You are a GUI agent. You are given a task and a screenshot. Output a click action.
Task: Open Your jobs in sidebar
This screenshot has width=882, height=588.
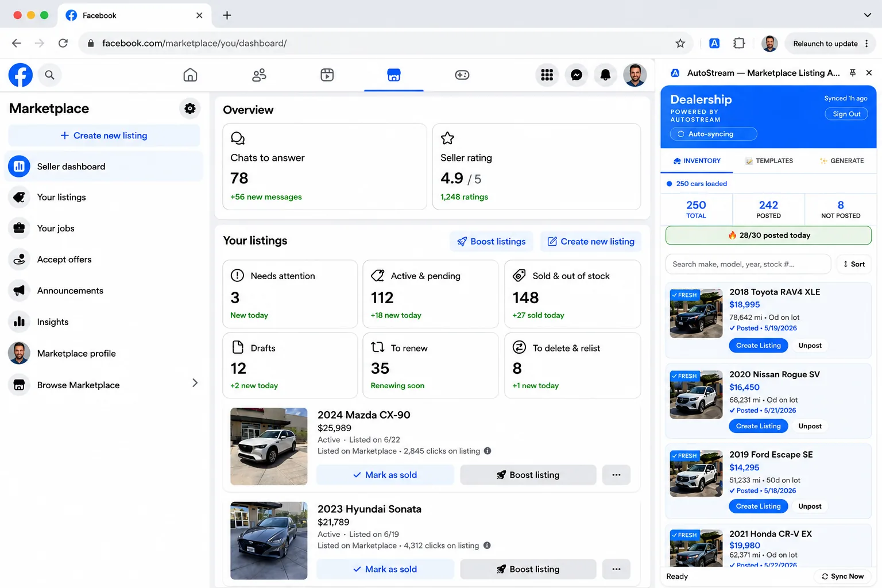click(104, 228)
